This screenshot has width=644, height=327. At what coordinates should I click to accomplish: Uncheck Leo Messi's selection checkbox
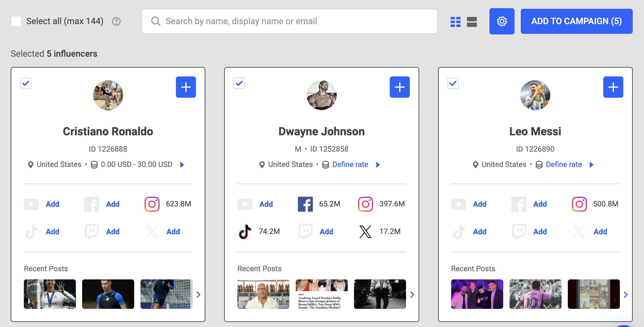[x=453, y=83]
